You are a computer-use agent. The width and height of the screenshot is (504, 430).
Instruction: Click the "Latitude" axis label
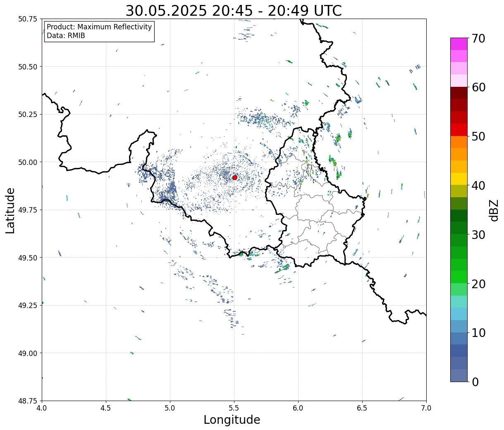[x=10, y=210]
